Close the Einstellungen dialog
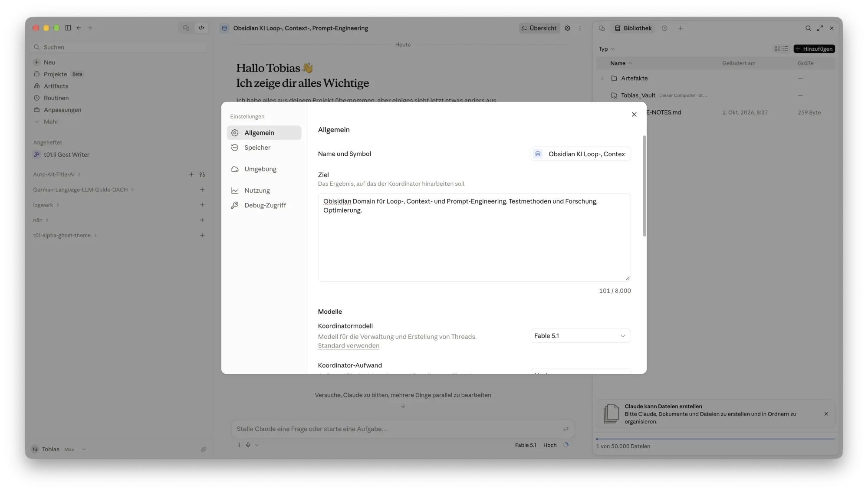The width and height of the screenshot is (868, 492). pos(634,115)
